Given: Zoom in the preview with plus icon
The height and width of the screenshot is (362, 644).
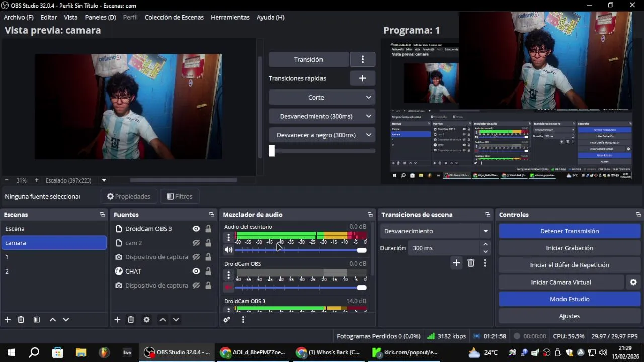Looking at the screenshot, I should click(x=36, y=180).
